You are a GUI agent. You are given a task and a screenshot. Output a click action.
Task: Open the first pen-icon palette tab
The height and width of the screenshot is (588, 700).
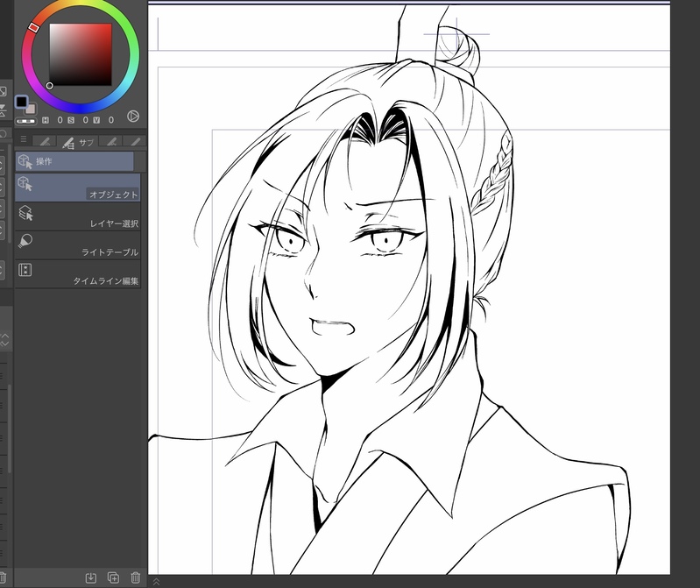45,142
